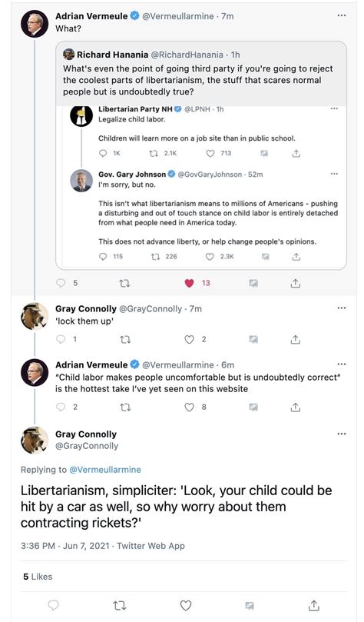Retweet Gray Connolly's 'lock them up' reply
The width and height of the screenshot is (364, 622).
tap(124, 340)
